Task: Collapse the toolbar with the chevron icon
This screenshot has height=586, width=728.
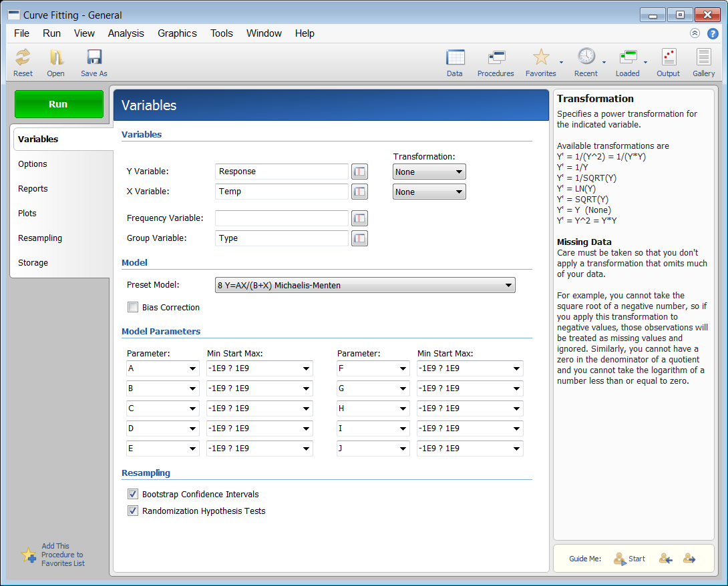Action: pyautogui.click(x=695, y=33)
